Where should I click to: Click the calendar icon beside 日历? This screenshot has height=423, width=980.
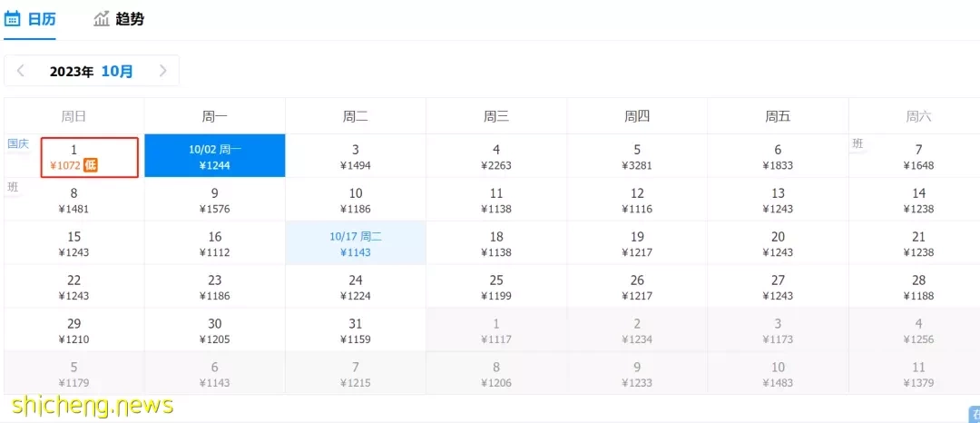pos(13,19)
